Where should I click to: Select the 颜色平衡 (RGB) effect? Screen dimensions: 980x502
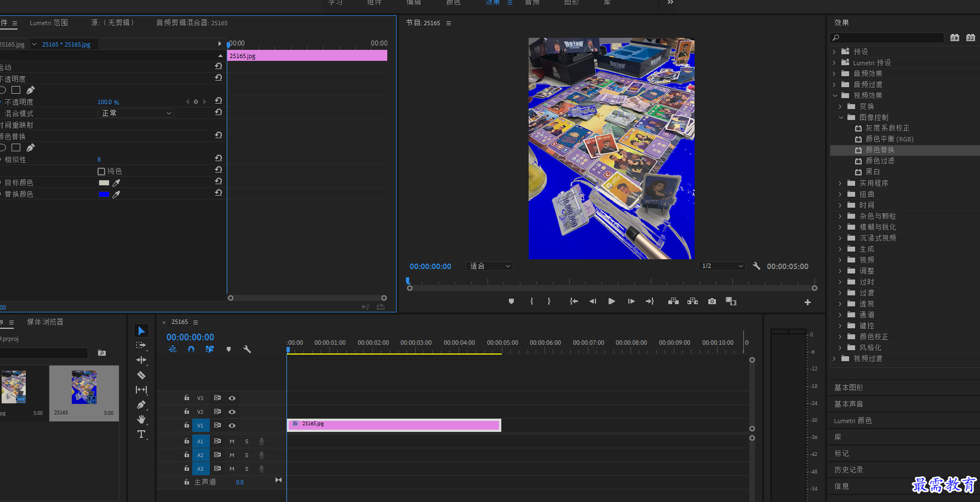point(889,139)
